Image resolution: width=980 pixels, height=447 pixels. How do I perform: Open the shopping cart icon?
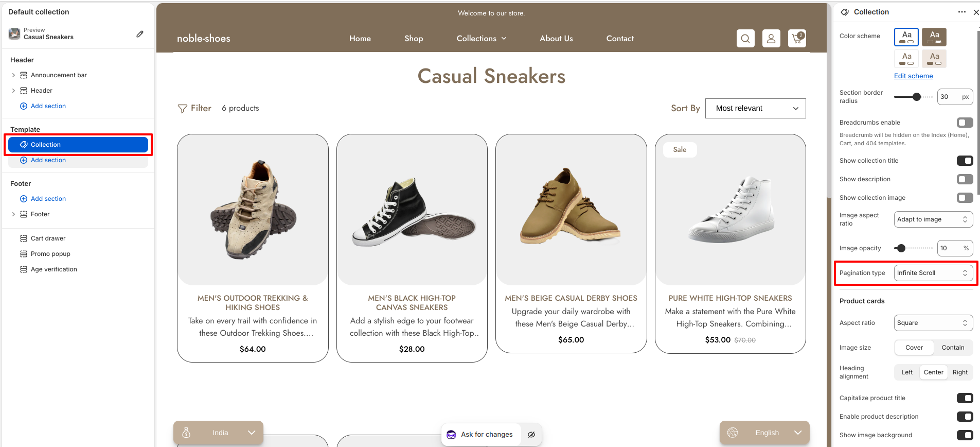coord(797,39)
